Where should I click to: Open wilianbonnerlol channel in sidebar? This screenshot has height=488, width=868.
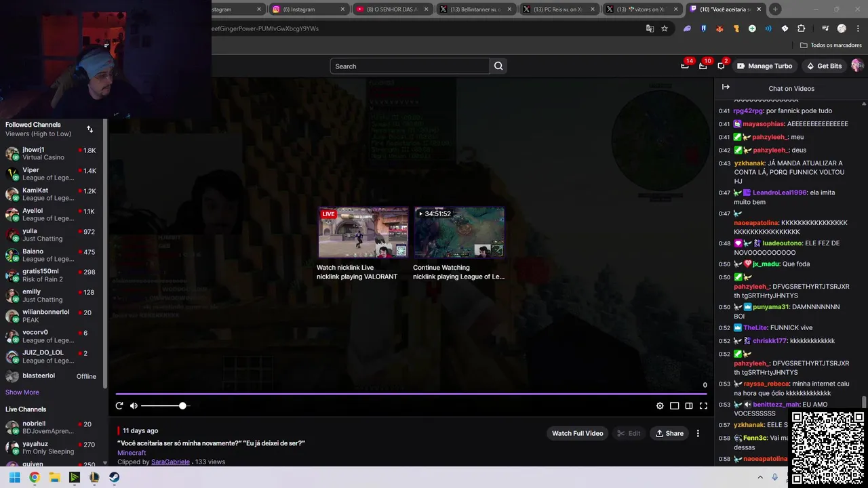coord(52,316)
